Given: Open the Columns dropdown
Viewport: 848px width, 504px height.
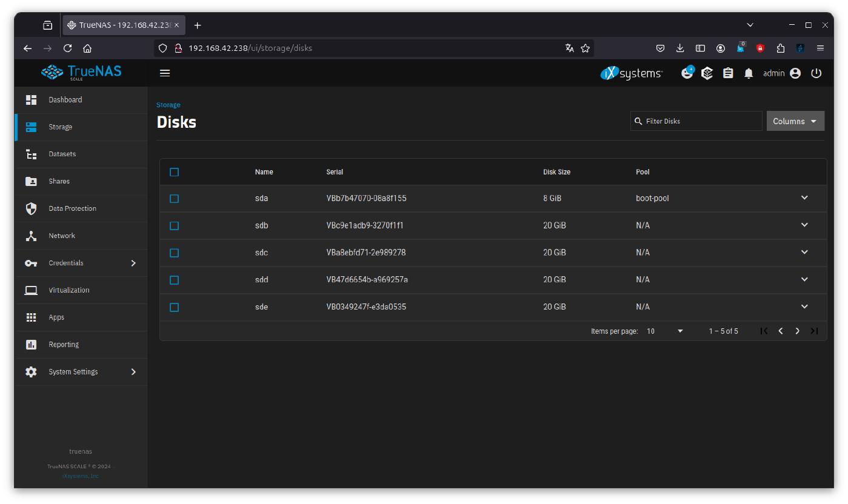Looking at the screenshot, I should pyautogui.click(x=795, y=121).
